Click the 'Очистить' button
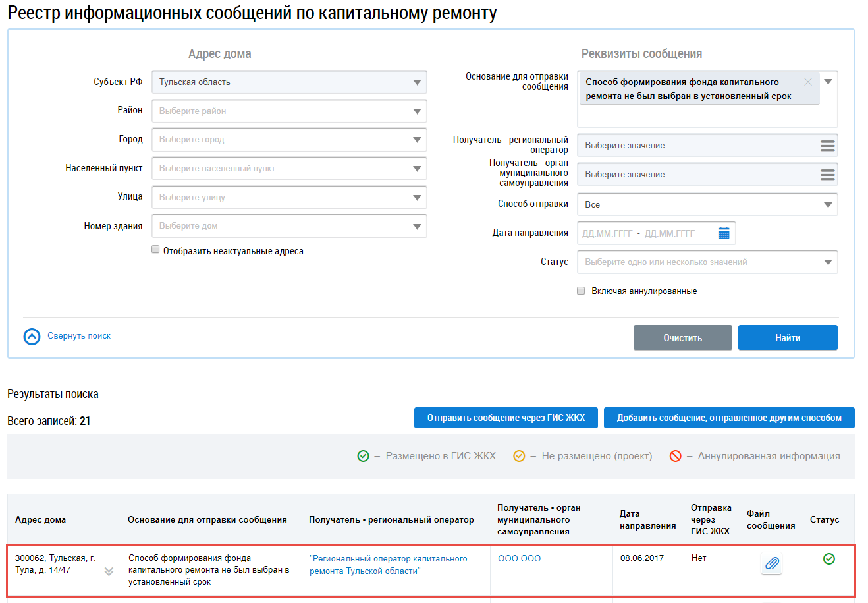The width and height of the screenshot is (868, 603). [x=682, y=338]
